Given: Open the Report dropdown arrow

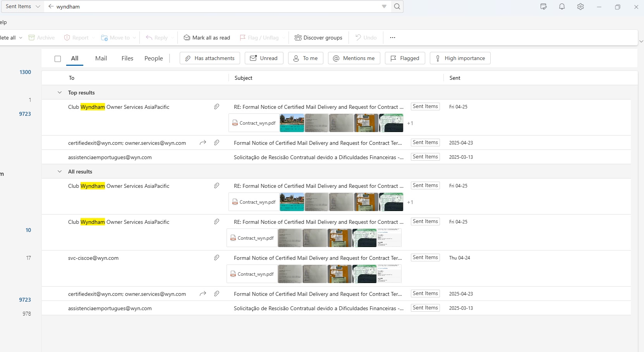Looking at the screenshot, I should [x=93, y=38].
